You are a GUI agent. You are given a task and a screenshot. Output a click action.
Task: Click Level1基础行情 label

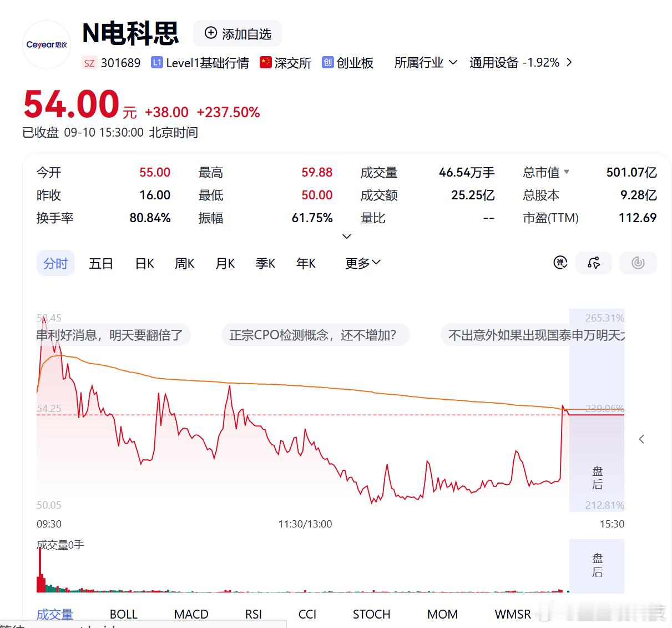click(208, 63)
